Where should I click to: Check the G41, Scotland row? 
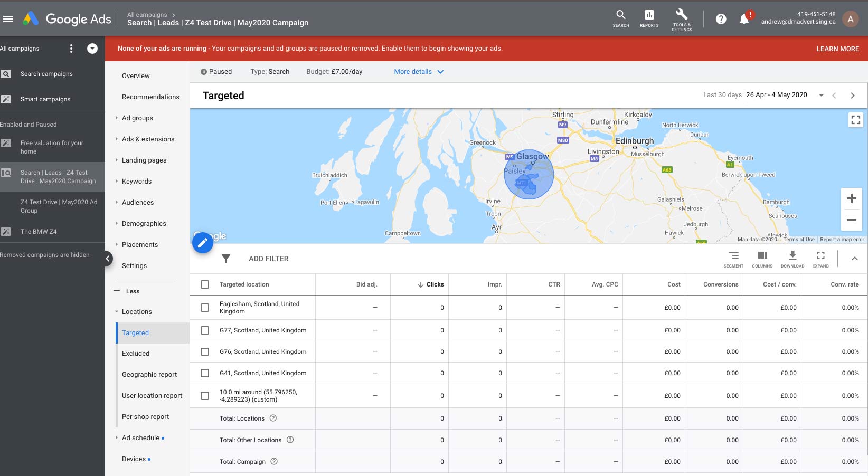[x=205, y=373]
